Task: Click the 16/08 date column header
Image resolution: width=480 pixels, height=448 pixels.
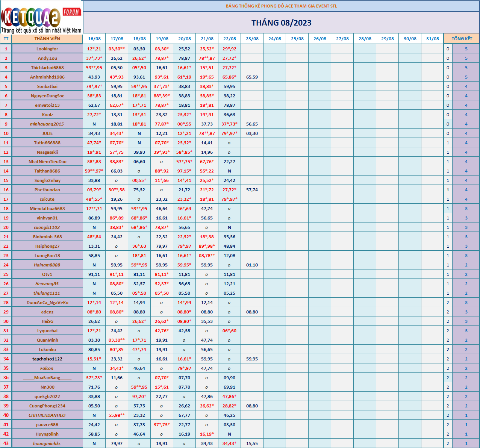Action: pos(94,39)
